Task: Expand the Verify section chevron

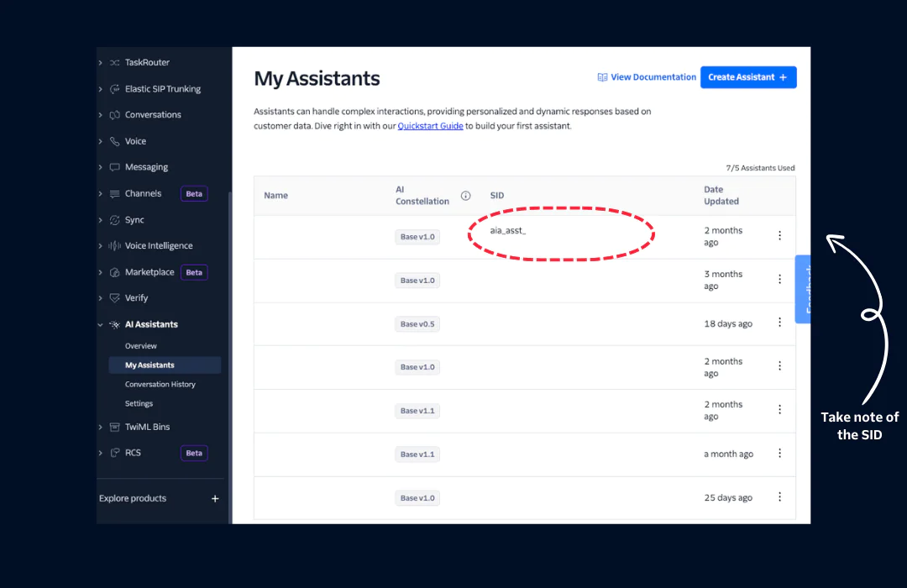Action: [x=101, y=298]
